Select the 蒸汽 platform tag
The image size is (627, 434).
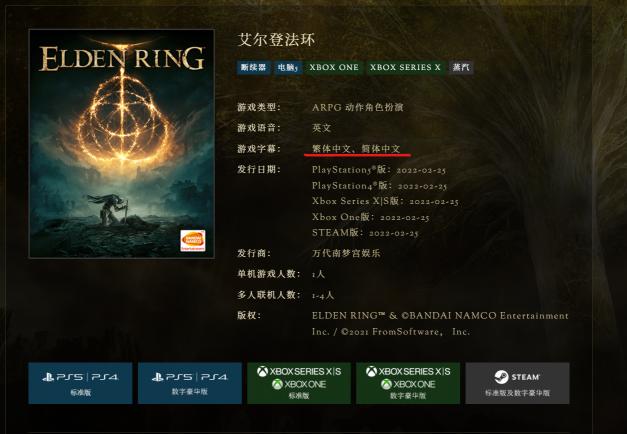(x=461, y=67)
